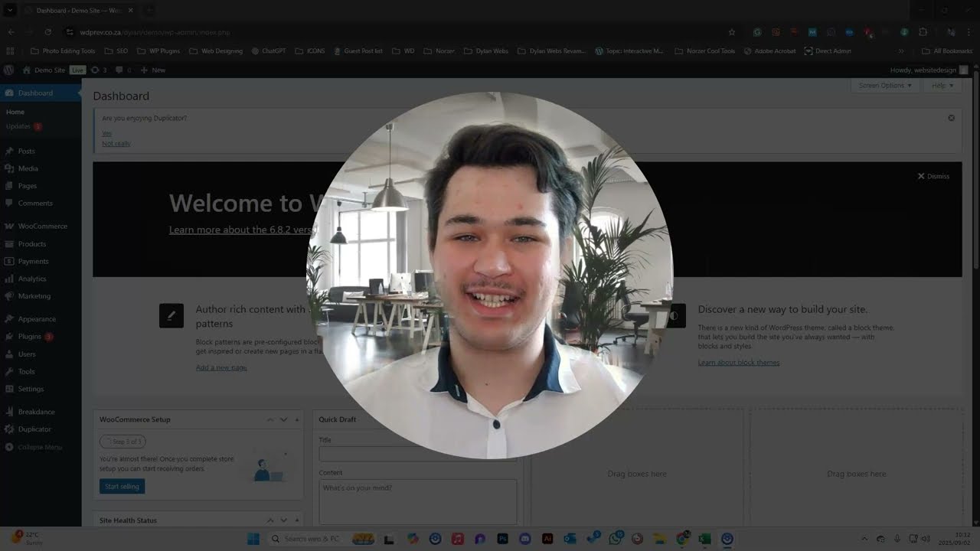Go to Pages in admin sidebar
Screen dimensions: 980x551
point(27,186)
